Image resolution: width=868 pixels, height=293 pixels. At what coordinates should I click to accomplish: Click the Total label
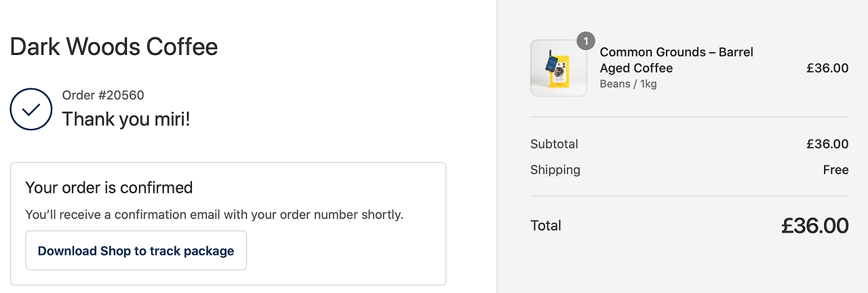[546, 226]
